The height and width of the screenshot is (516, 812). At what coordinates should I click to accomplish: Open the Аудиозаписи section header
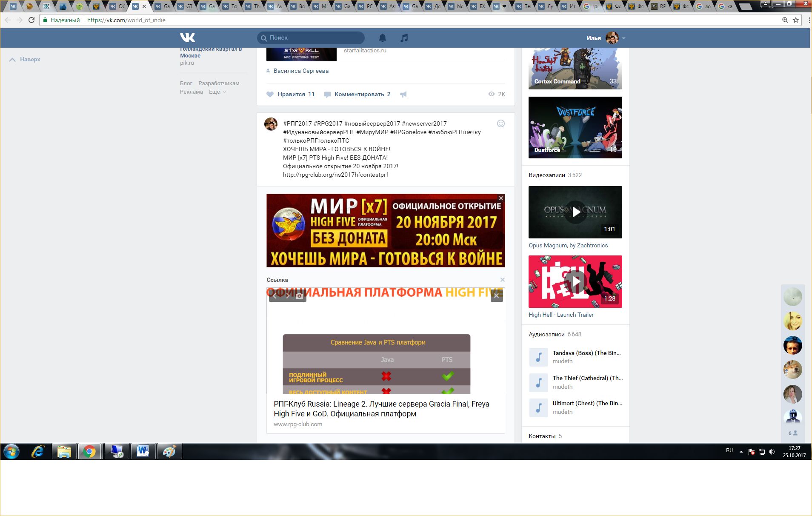tap(546, 335)
